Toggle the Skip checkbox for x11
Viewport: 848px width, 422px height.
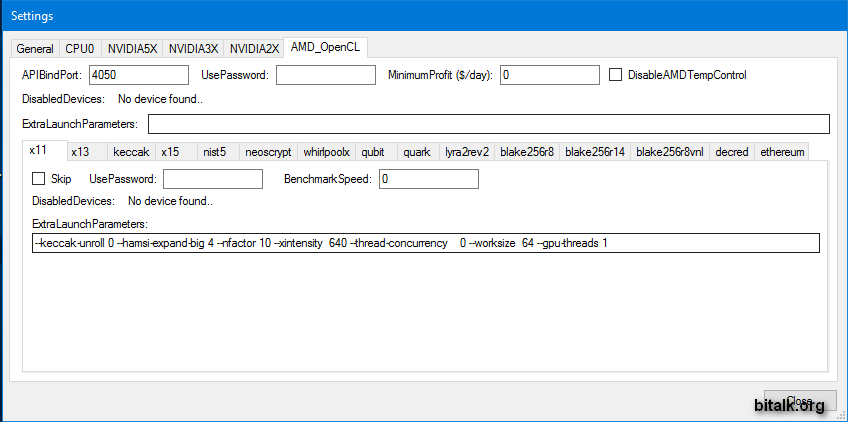coord(39,179)
